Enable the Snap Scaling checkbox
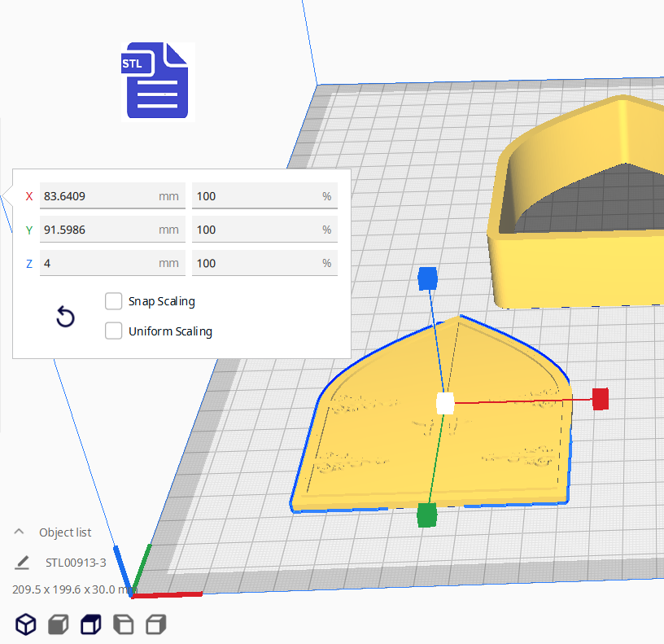This screenshot has width=664, height=644. [114, 301]
